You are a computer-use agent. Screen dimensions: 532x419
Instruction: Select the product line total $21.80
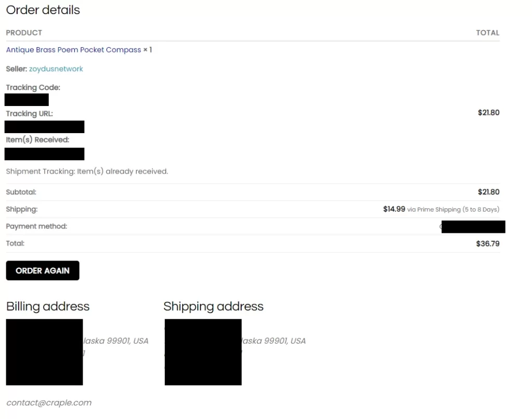coord(488,113)
